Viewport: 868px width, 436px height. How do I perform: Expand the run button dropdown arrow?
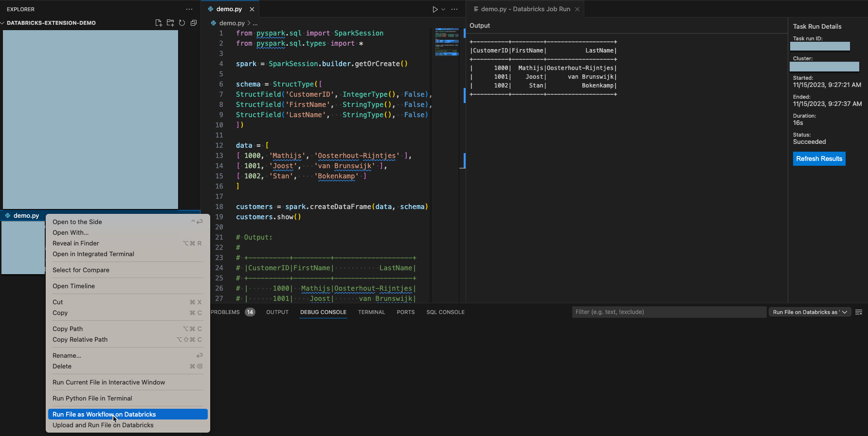coord(443,9)
